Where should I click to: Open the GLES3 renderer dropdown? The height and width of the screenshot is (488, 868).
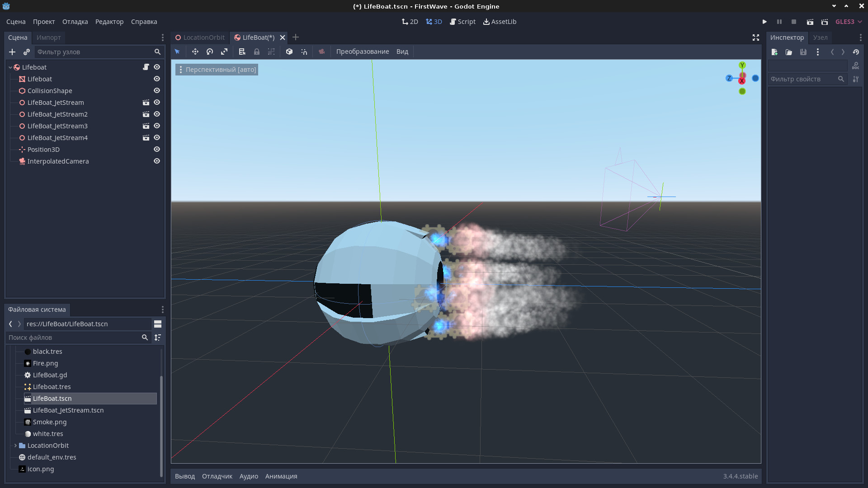[x=849, y=22]
